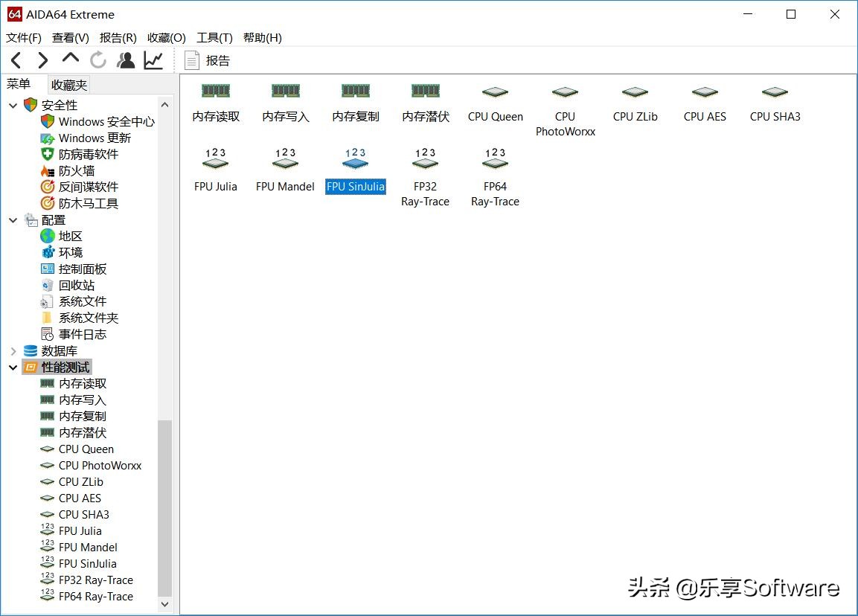
Task: Collapse the 配置 tree section
Action: click(x=12, y=219)
